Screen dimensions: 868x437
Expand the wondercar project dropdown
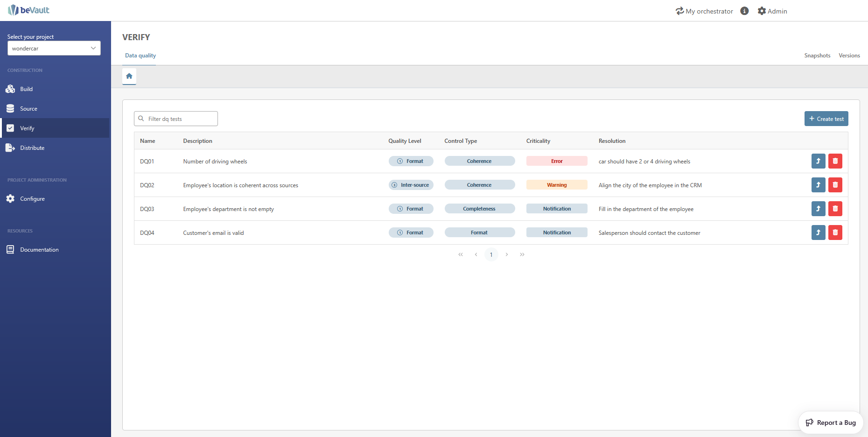(x=54, y=48)
